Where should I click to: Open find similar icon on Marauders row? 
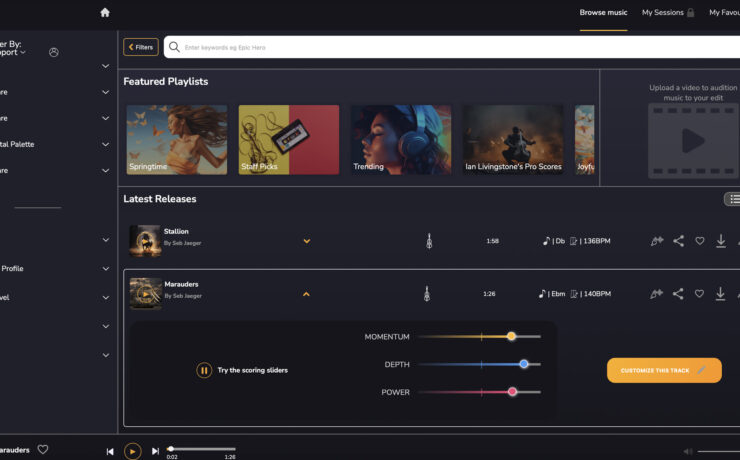656,294
